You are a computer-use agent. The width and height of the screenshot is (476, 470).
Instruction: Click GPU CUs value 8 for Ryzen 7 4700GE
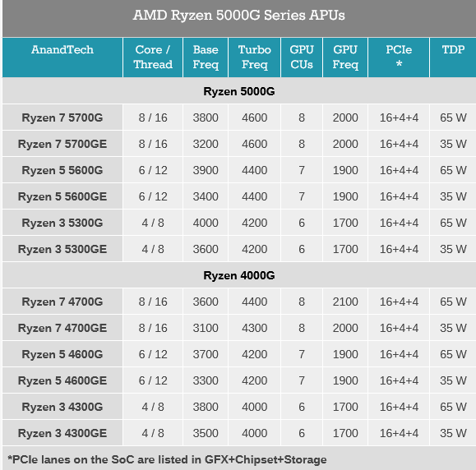click(x=302, y=328)
